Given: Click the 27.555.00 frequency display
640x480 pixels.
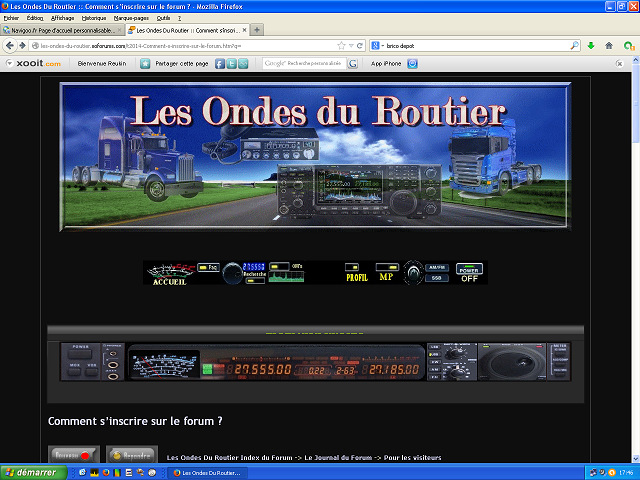Looking at the screenshot, I should click(x=263, y=369).
